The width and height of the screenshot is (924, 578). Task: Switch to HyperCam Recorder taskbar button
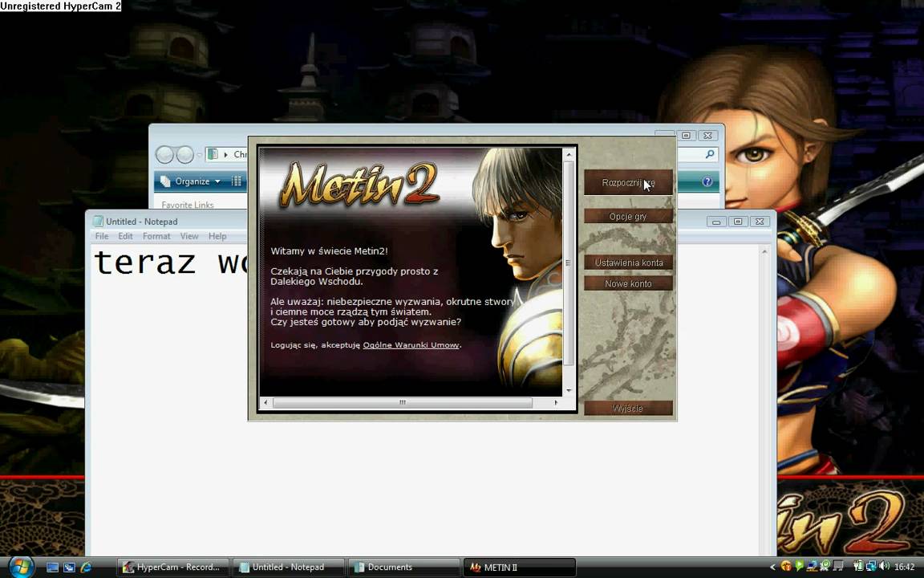point(172,568)
